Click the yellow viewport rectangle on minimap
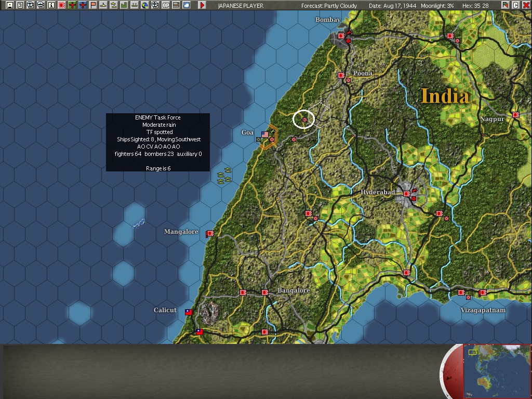Screen dimensions: 532x399 472,353
